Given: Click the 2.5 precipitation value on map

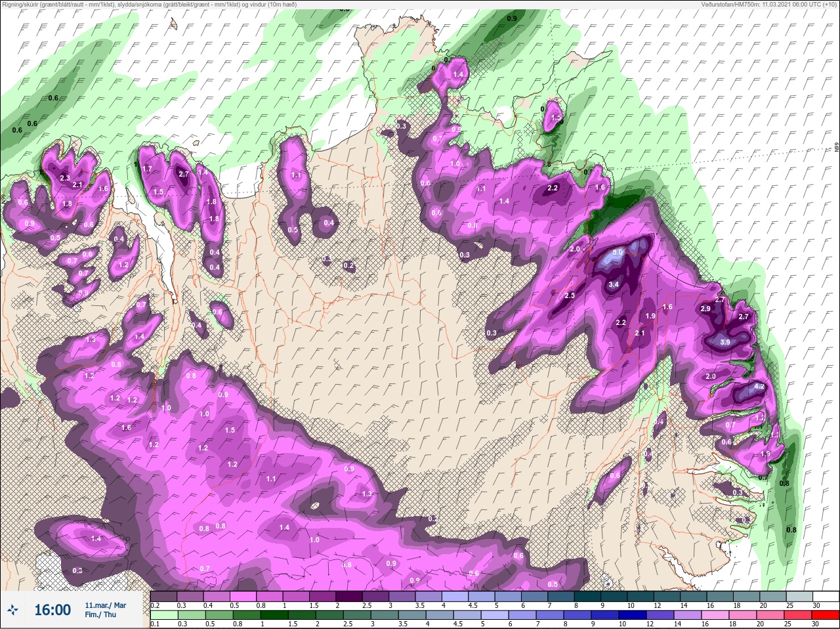Looking at the screenshot, I should 570,296.
